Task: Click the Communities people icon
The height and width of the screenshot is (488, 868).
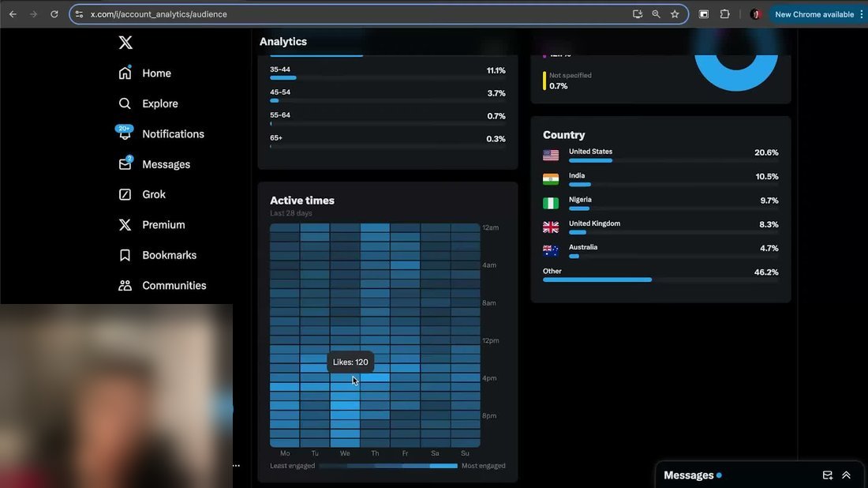Action: pyautogui.click(x=125, y=285)
